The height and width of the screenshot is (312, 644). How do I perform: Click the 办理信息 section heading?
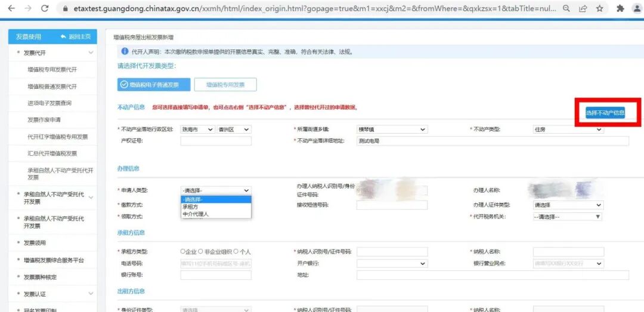(x=128, y=168)
